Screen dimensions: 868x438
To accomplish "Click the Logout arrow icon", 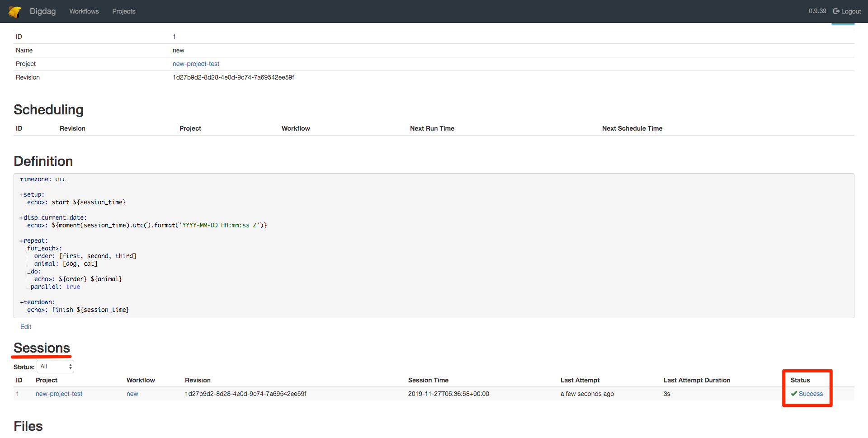I will pyautogui.click(x=836, y=11).
